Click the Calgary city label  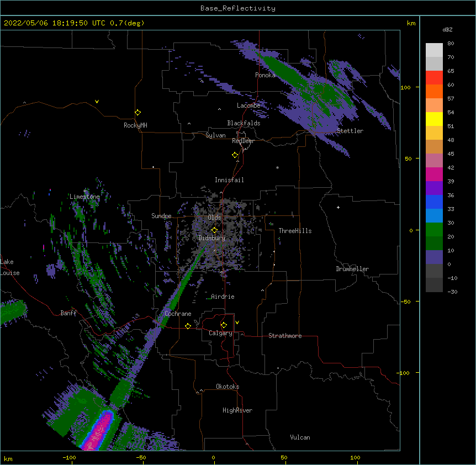tap(221, 333)
